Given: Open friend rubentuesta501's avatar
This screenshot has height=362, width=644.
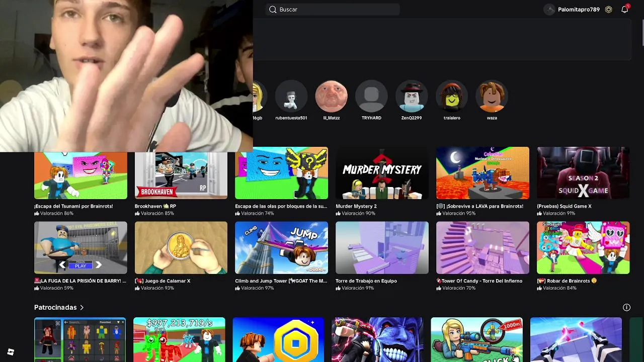Looking at the screenshot, I should point(291,96).
